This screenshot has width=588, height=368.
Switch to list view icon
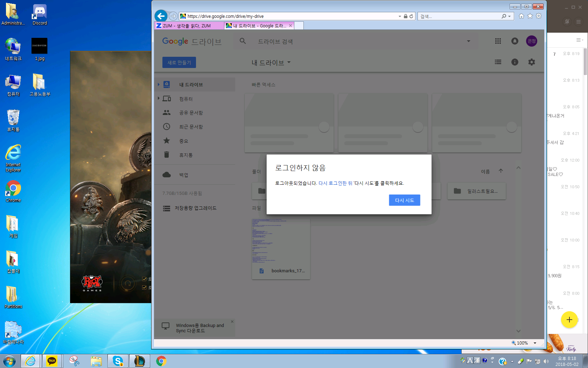pos(498,62)
